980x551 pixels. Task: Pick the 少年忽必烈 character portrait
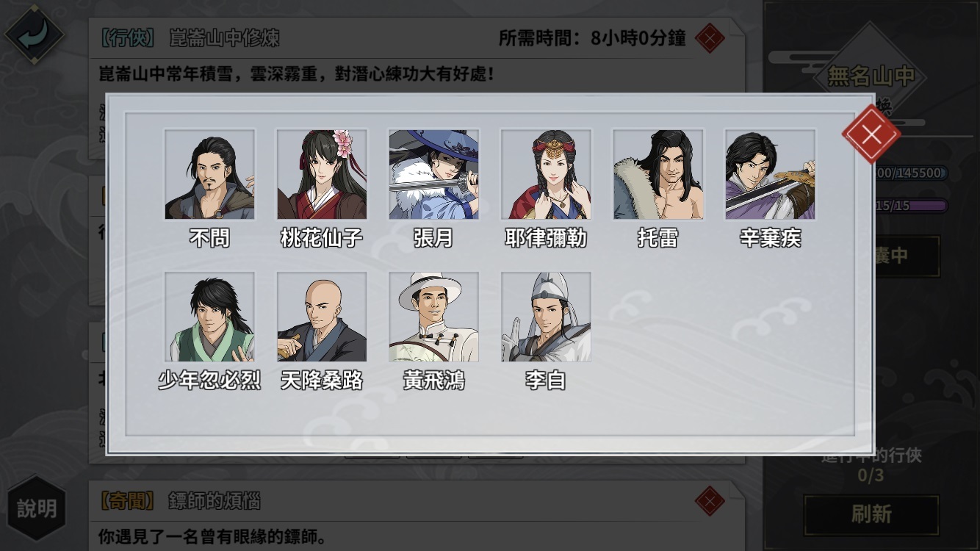pos(209,317)
